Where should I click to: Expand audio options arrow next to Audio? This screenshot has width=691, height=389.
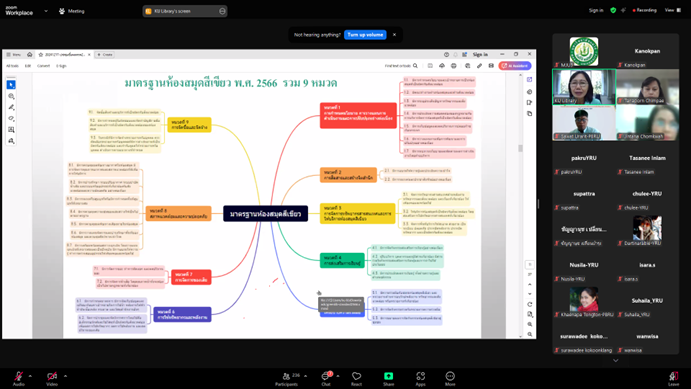click(30, 376)
